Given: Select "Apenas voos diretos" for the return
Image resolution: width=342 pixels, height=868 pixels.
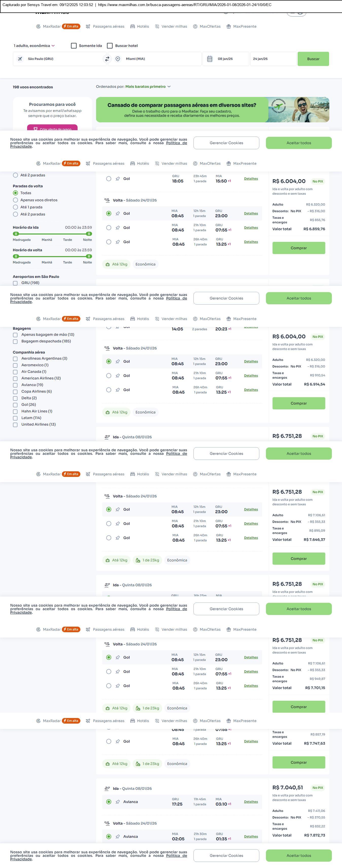Looking at the screenshot, I should 15,200.
